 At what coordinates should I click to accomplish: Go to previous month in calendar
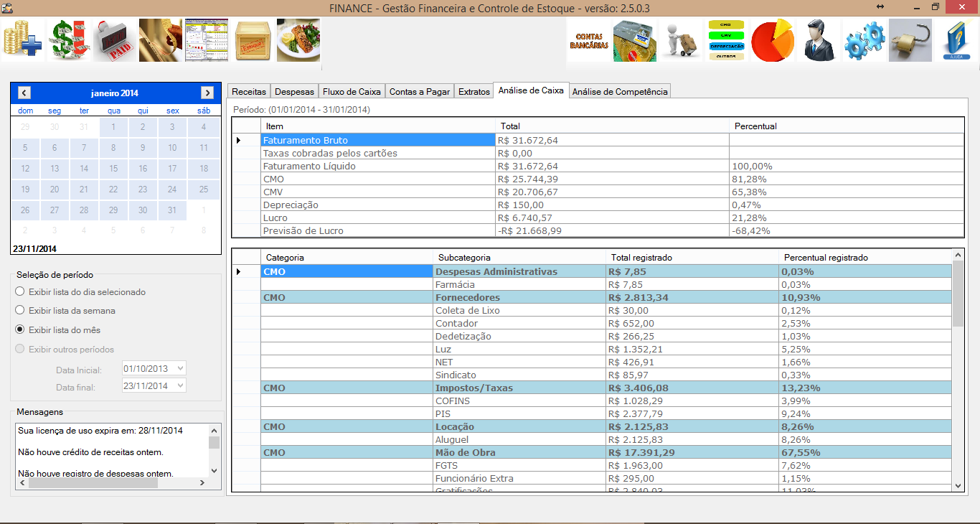click(x=24, y=93)
